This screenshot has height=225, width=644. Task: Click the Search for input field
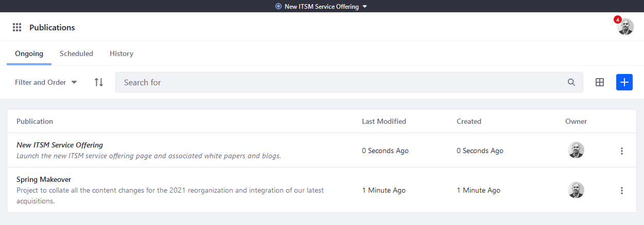pos(340,82)
